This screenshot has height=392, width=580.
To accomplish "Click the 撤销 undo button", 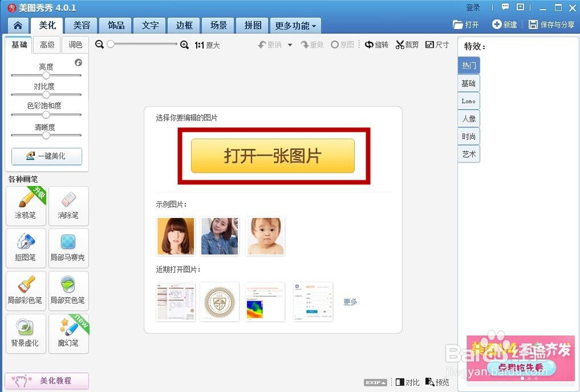I will click(270, 45).
